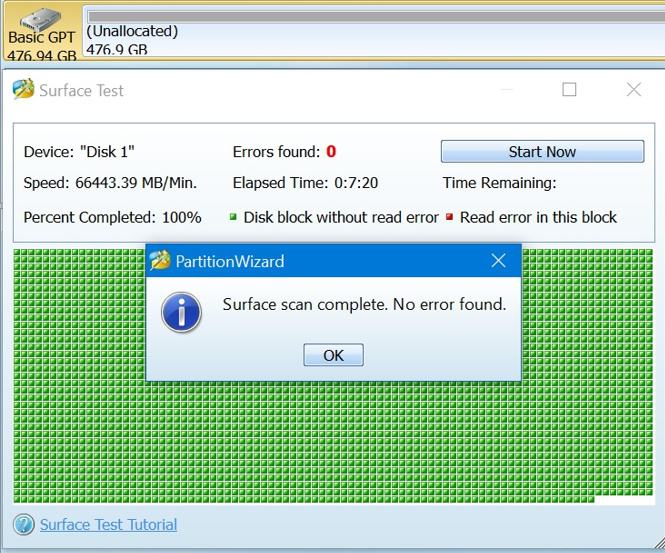Click the green legend square for no read error
Screen dimensions: 665x553
click(233, 217)
